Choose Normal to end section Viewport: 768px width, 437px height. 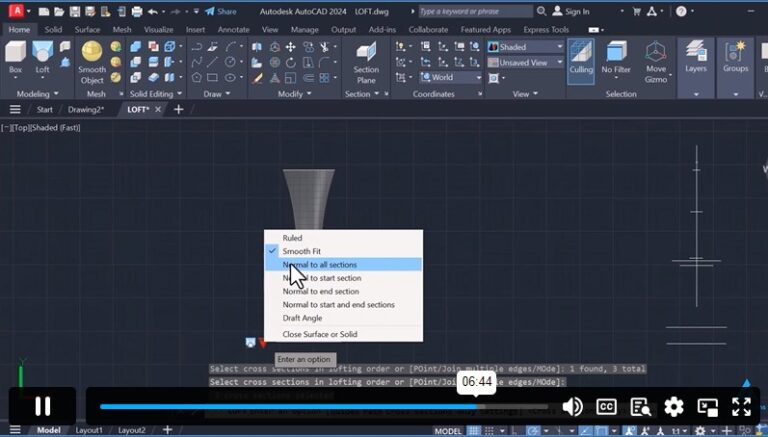coord(343,291)
